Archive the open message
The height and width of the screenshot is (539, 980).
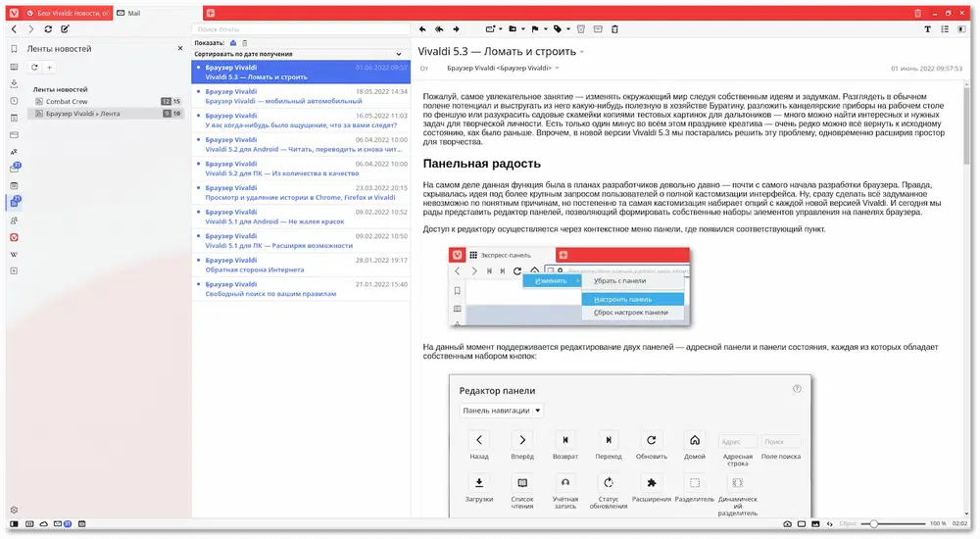(598, 29)
